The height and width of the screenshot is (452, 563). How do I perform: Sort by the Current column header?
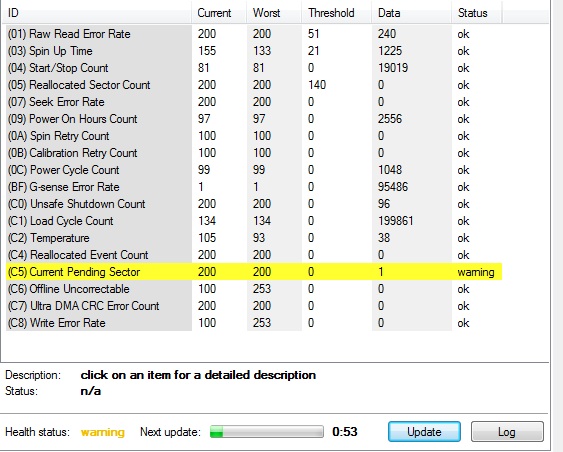[219, 13]
